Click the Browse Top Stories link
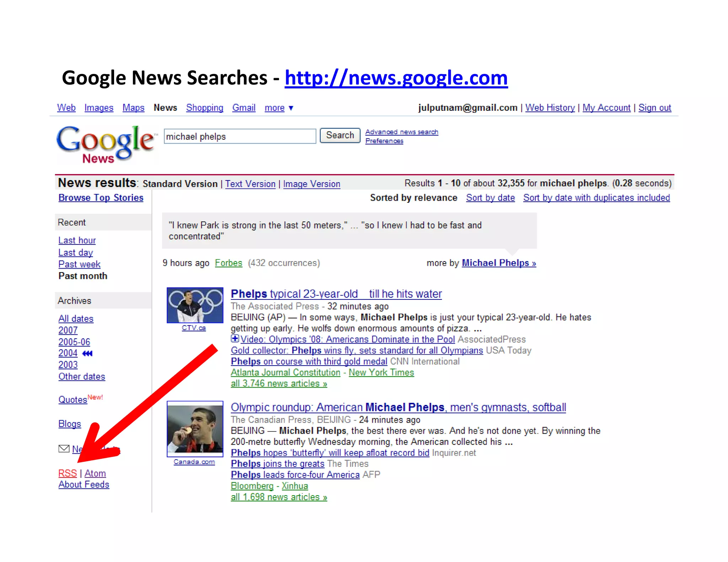 pyautogui.click(x=101, y=198)
